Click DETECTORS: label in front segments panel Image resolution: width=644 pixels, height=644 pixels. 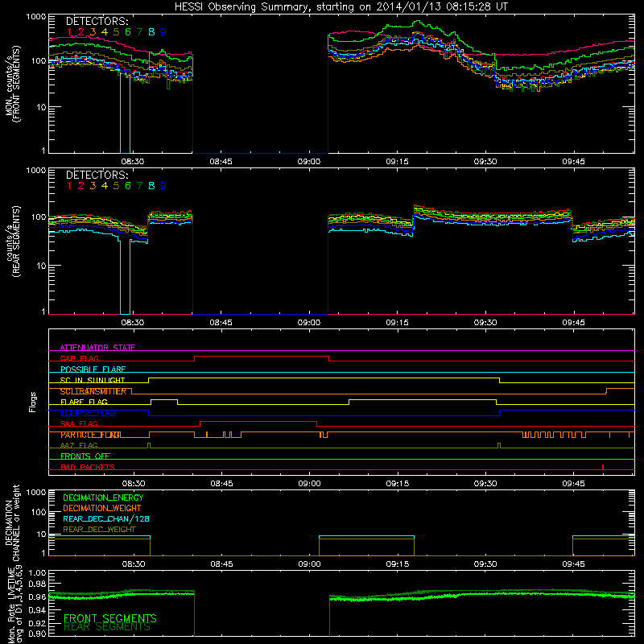pyautogui.click(x=97, y=21)
